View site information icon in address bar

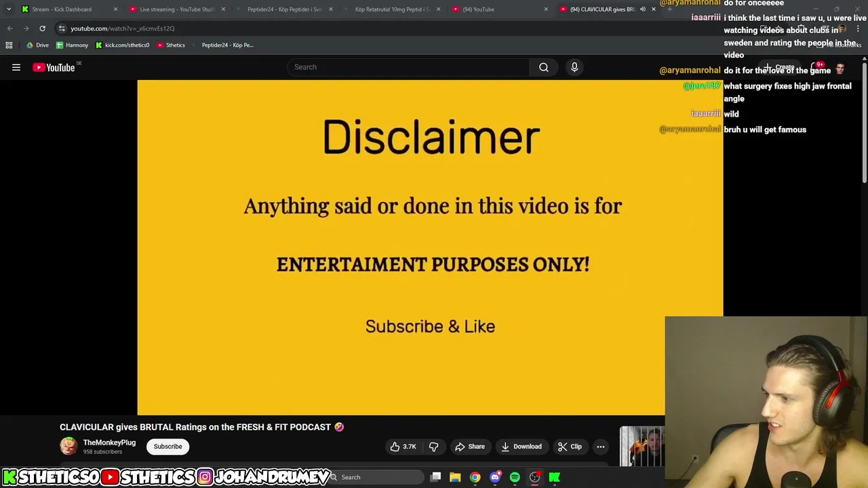pyautogui.click(x=62, y=28)
